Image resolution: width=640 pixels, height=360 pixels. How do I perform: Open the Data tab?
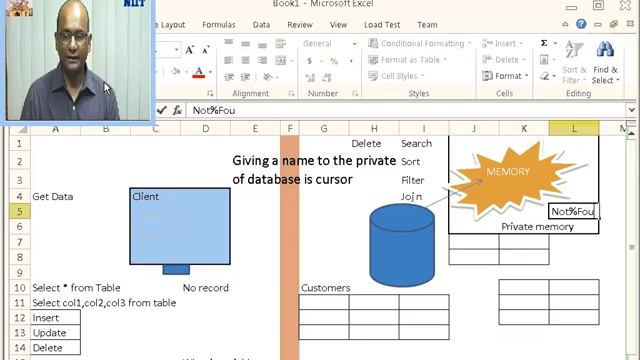pyautogui.click(x=261, y=25)
